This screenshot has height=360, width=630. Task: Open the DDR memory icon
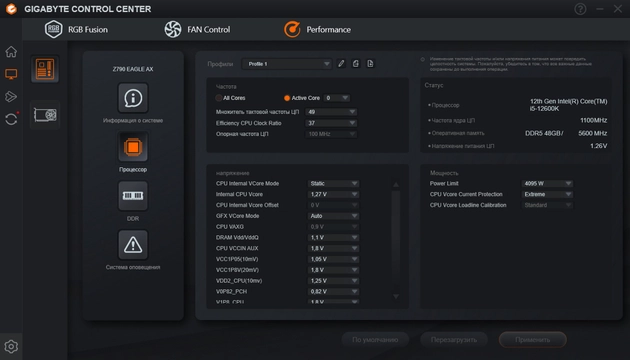click(x=133, y=196)
